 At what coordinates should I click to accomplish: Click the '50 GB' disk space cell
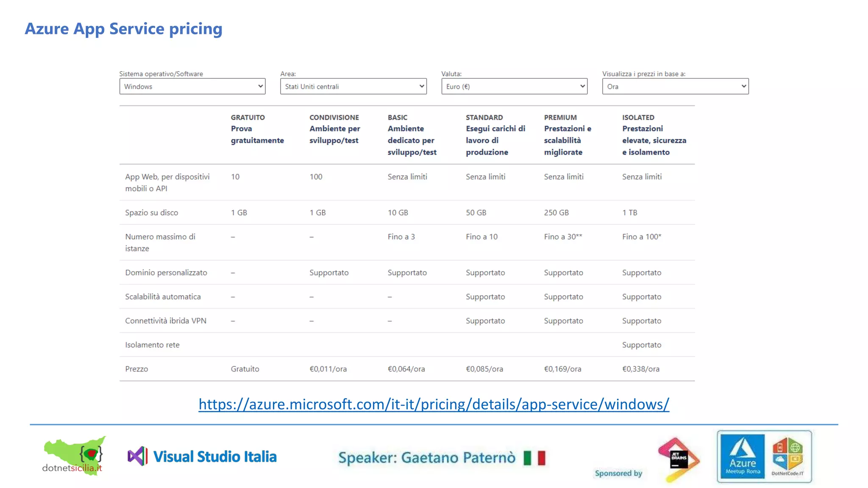point(476,213)
